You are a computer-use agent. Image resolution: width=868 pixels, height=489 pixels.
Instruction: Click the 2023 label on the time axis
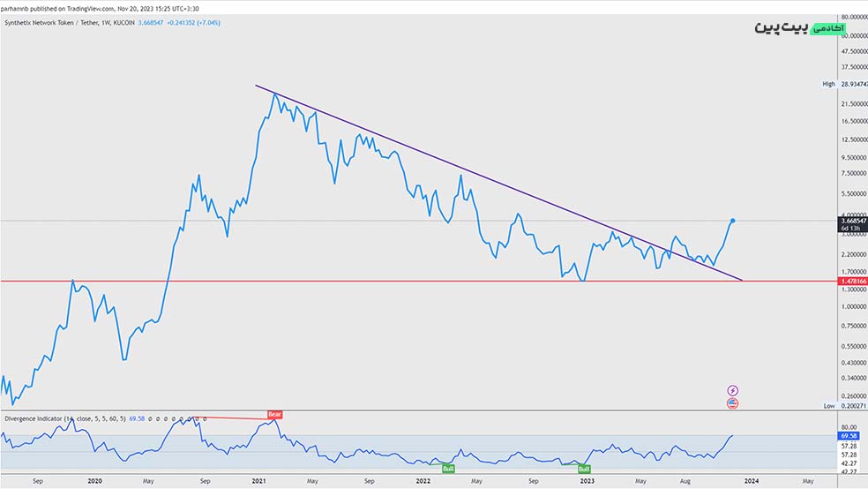point(587,482)
